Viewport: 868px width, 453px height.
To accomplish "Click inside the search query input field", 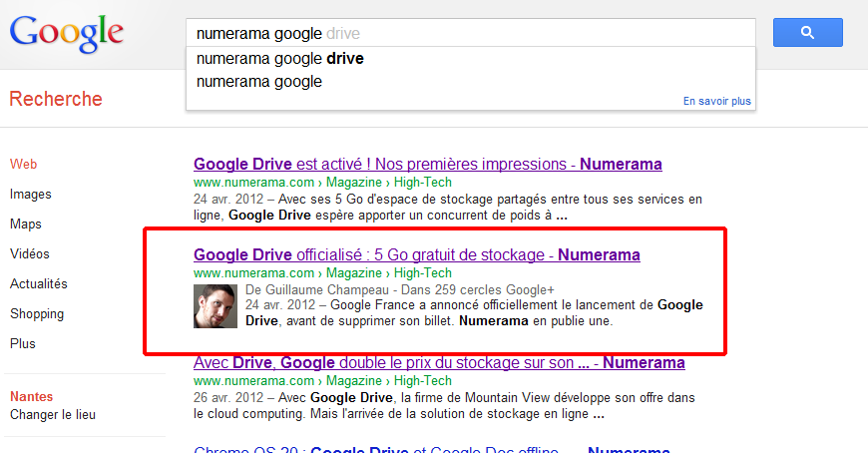I will 469,33.
